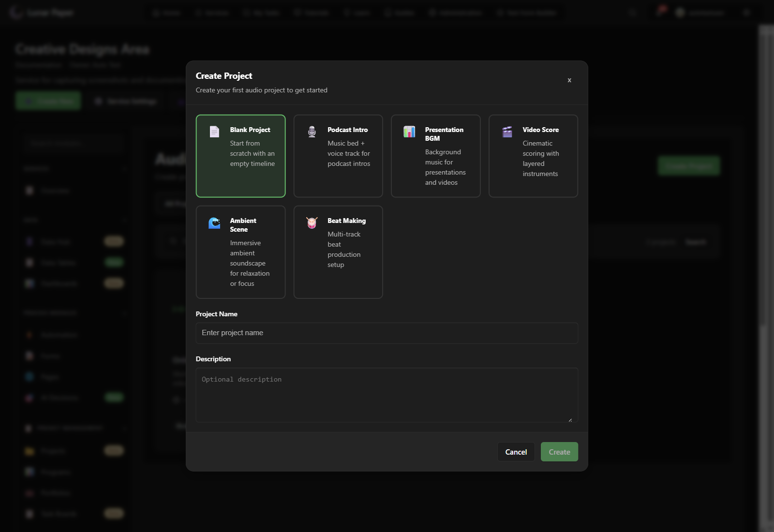Click the Presentation BGM chart icon

coord(409,132)
